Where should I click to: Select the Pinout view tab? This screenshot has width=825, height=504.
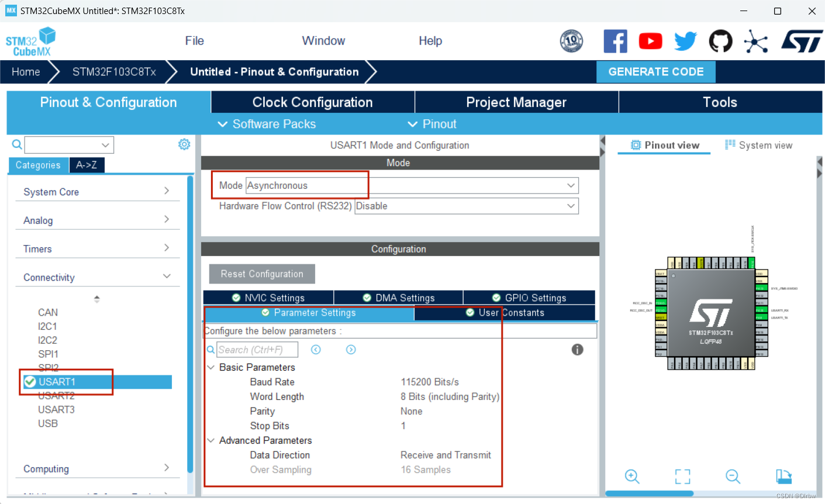[x=665, y=145]
